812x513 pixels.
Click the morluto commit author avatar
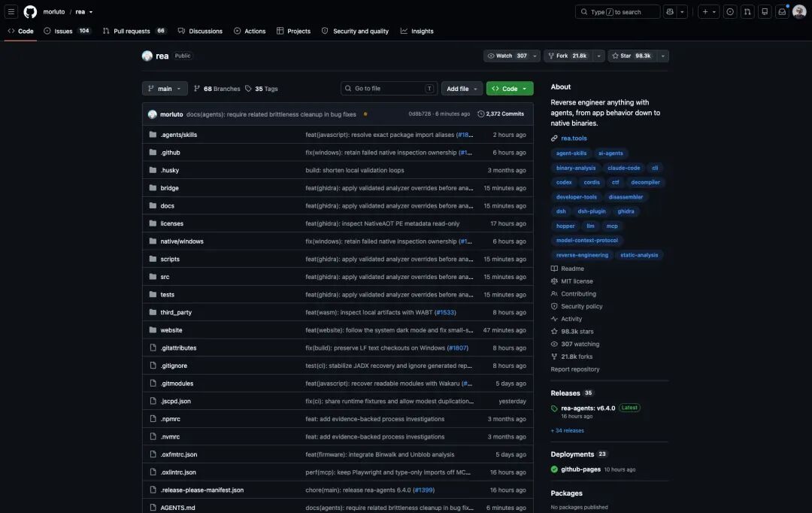pyautogui.click(x=152, y=114)
